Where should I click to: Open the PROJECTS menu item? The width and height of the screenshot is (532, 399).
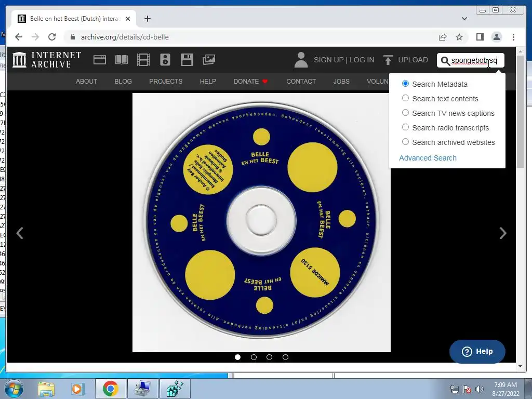coord(166,82)
